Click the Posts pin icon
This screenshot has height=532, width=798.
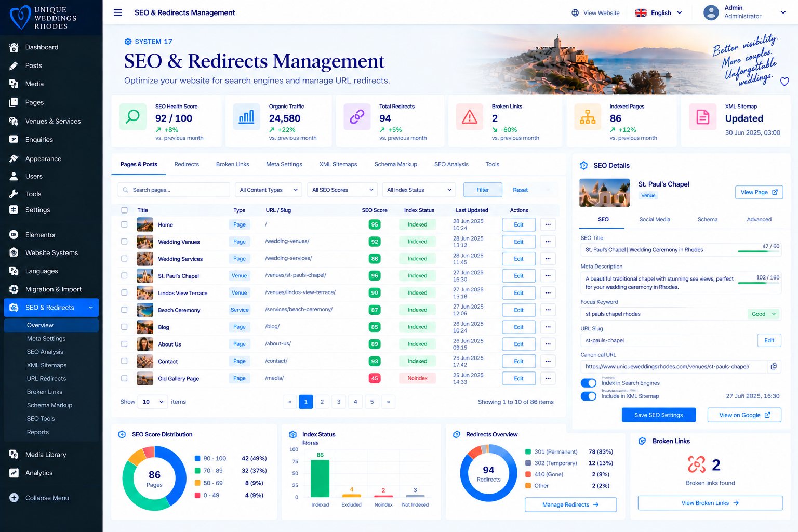14,65
